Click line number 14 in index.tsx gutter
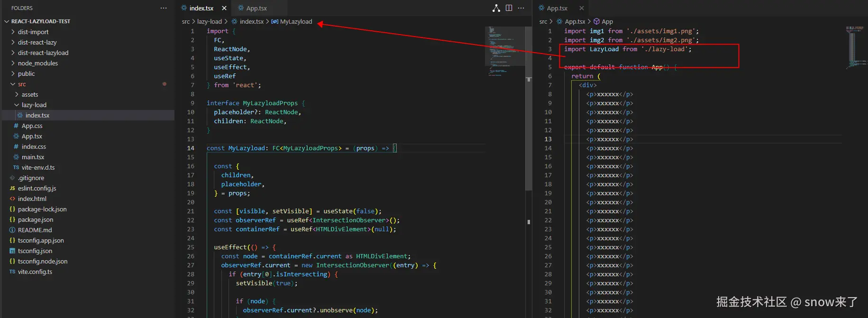 pos(191,148)
